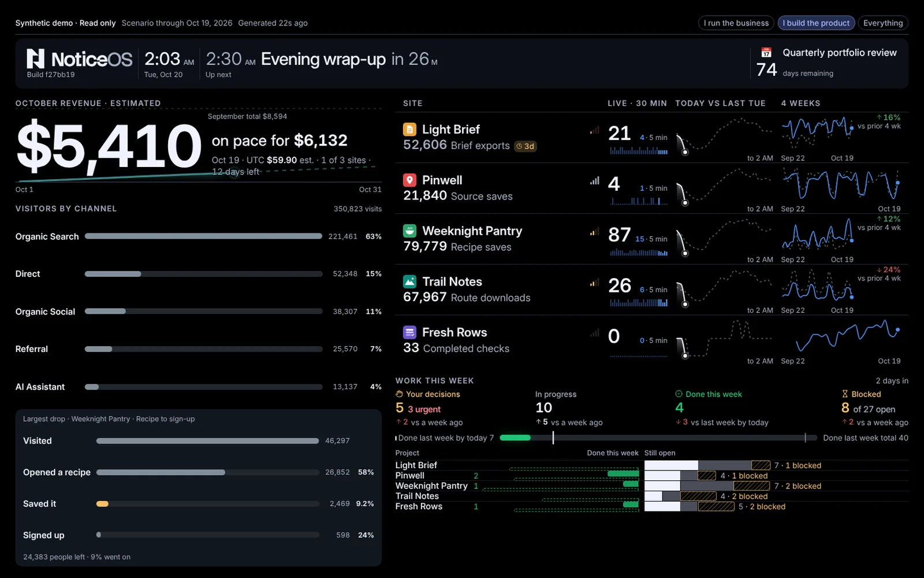Click the Organic Search channel bar

203,236
